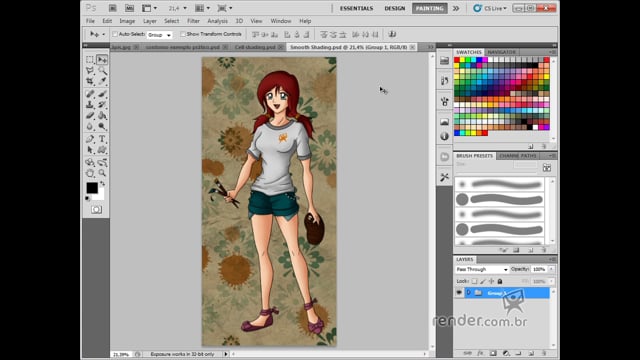The width and height of the screenshot is (640, 360).
Task: Select the Path Selection tool
Action: (x=90, y=150)
